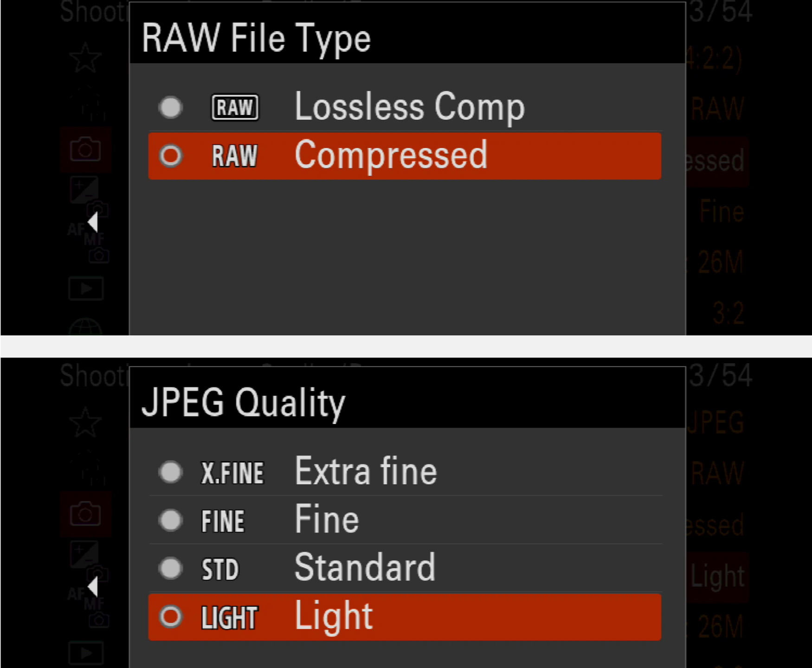Select the Light JPEG quality radio
This screenshot has height=668, width=812.
(x=170, y=617)
